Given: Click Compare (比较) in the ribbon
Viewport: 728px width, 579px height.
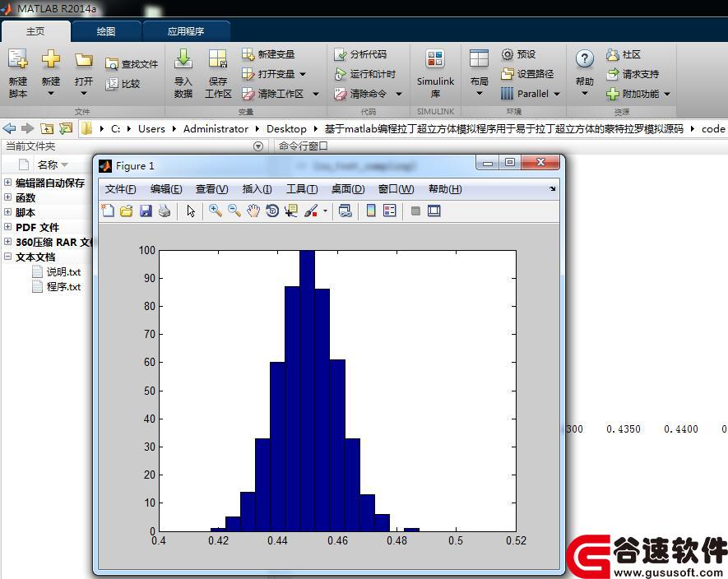Looking at the screenshot, I should click(x=123, y=84).
